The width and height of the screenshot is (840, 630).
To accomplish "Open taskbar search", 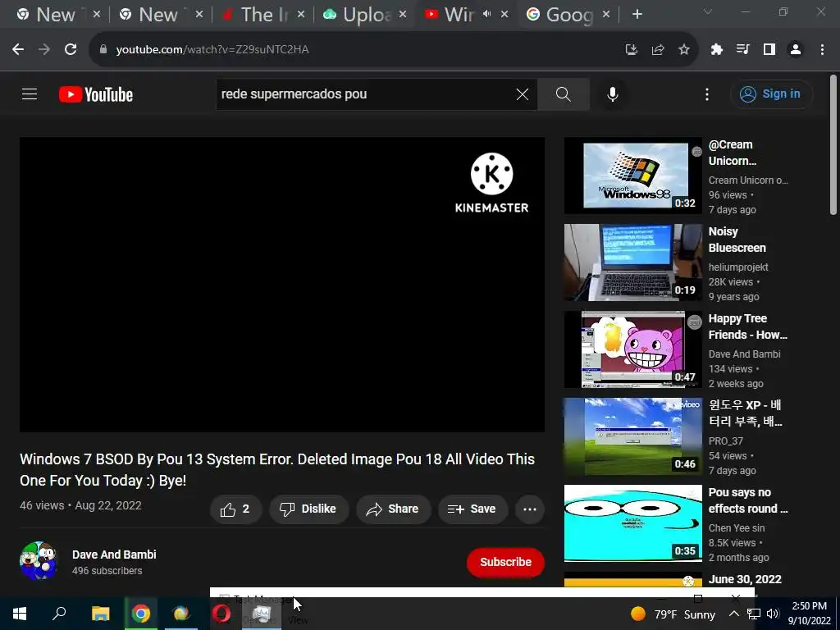I will pos(59,614).
